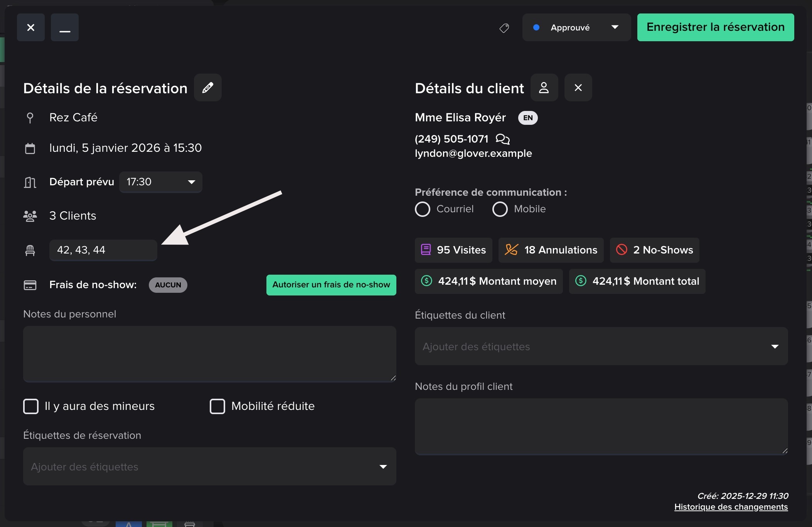The image size is (812, 527).
Task: Select Mobile communication preference
Action: coord(500,209)
